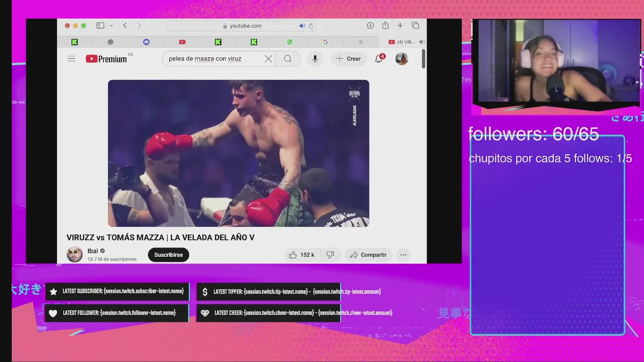Go back with the Safari back arrow

point(125,26)
